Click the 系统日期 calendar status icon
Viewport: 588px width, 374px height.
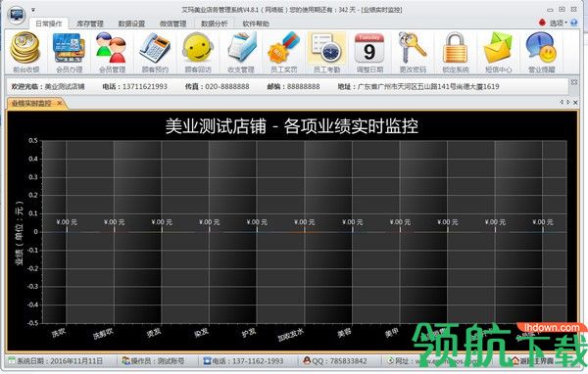click(12, 360)
